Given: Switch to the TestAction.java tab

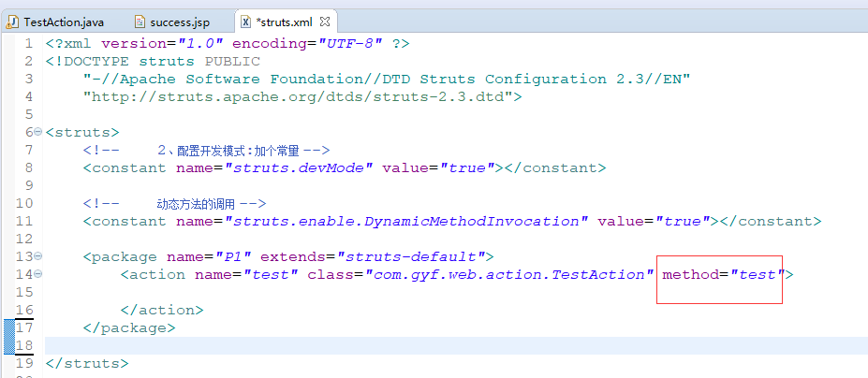Looking at the screenshot, I should point(54,22).
